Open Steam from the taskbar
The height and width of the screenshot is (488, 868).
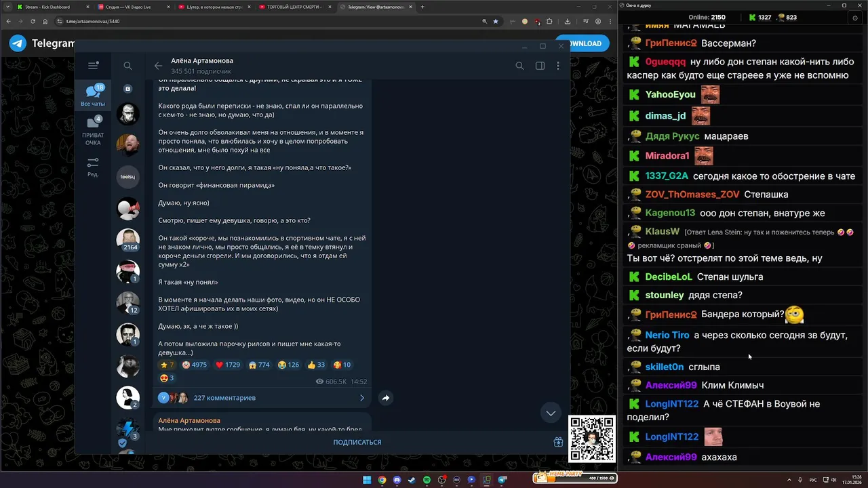tap(412, 480)
